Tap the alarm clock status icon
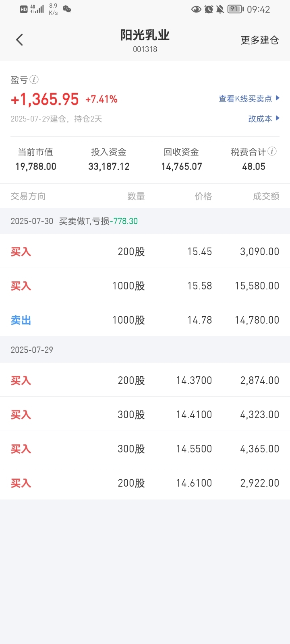Screen dimensions: 290x644 click(209, 9)
